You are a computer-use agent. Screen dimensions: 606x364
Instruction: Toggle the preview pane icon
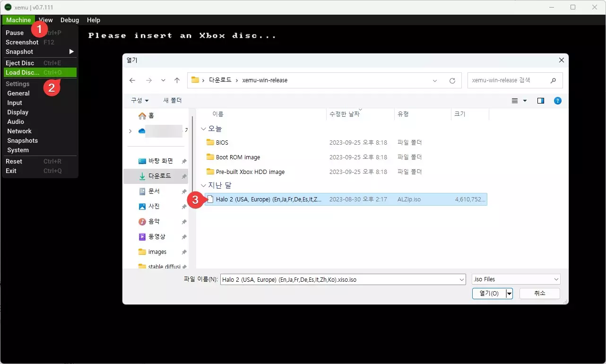click(x=541, y=101)
